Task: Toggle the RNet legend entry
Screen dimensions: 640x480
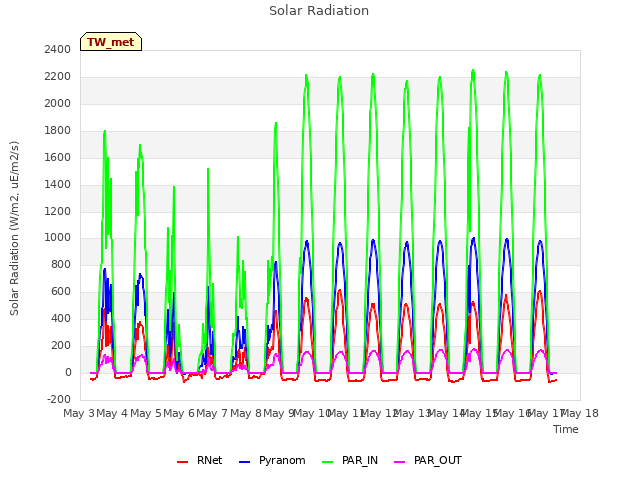Action: tap(200, 460)
